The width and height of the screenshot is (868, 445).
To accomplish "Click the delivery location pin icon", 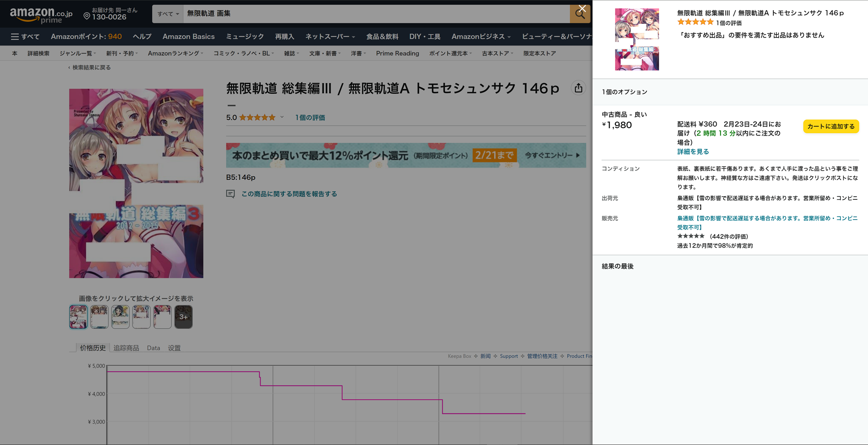I will click(x=87, y=16).
